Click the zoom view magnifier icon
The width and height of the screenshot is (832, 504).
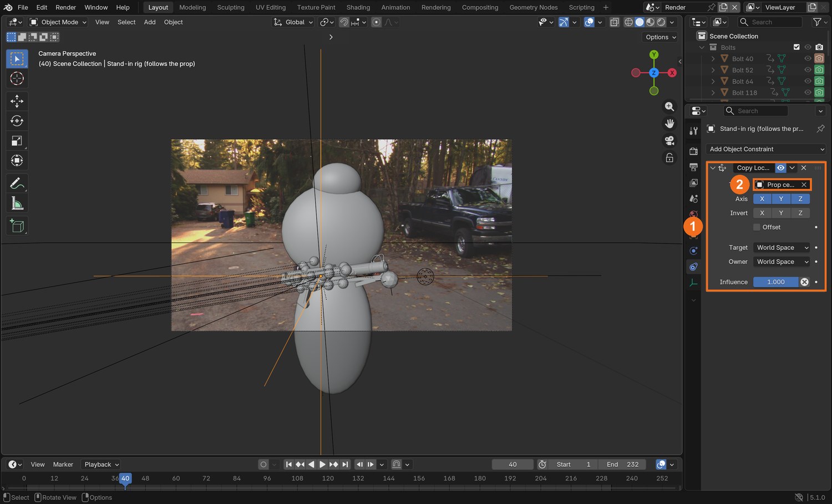[x=669, y=106]
